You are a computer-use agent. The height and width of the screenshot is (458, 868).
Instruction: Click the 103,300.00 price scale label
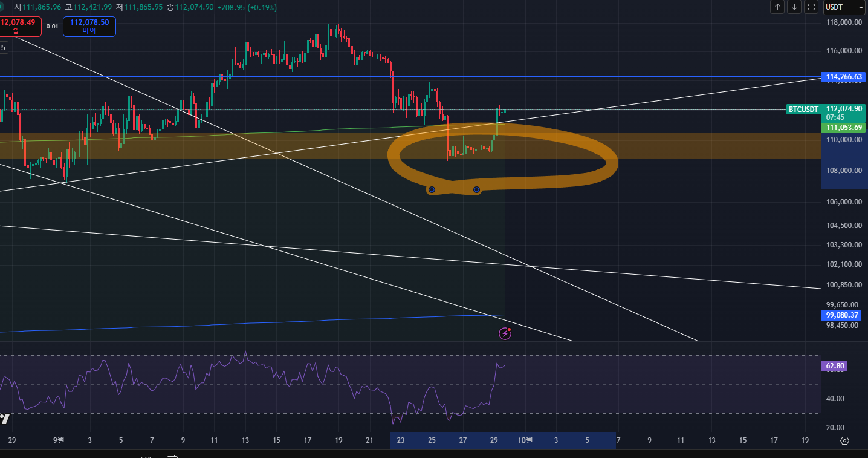click(844, 245)
